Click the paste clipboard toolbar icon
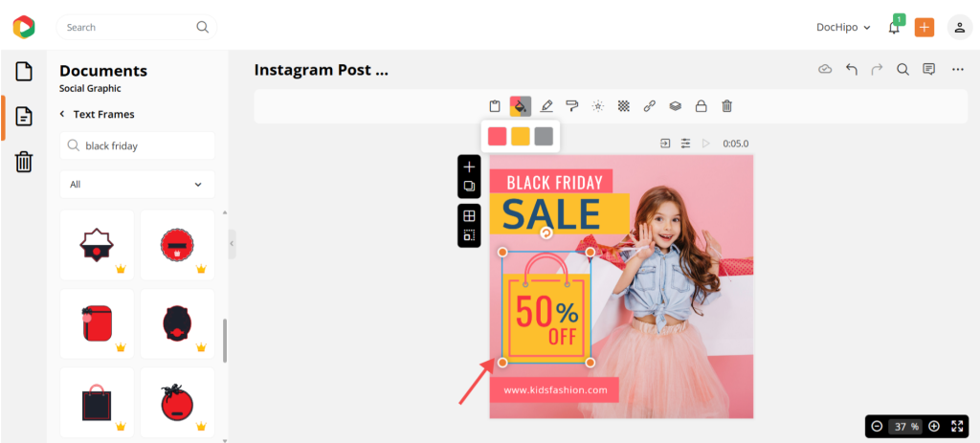This screenshot has width=980, height=443. [x=495, y=106]
